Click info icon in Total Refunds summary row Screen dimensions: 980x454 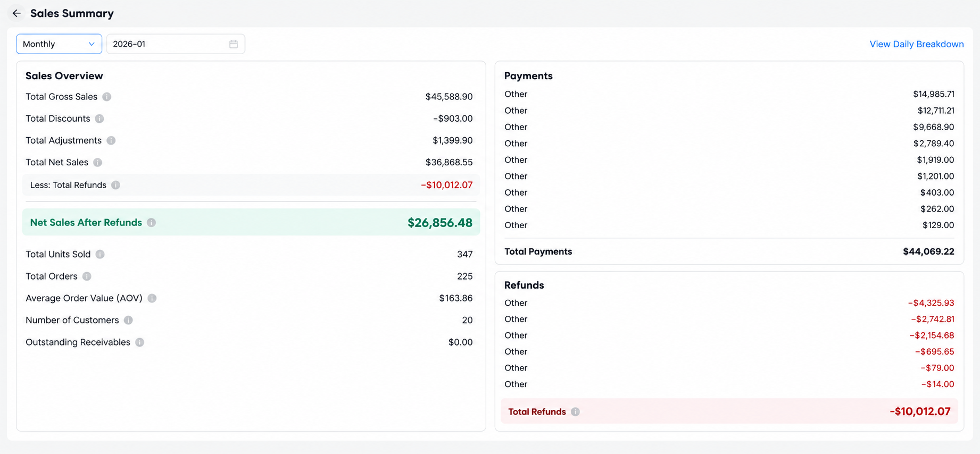575,411
